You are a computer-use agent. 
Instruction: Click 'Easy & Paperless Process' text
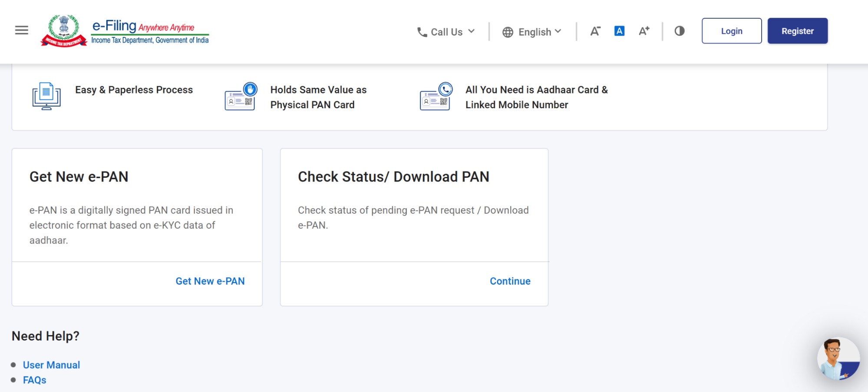click(134, 90)
